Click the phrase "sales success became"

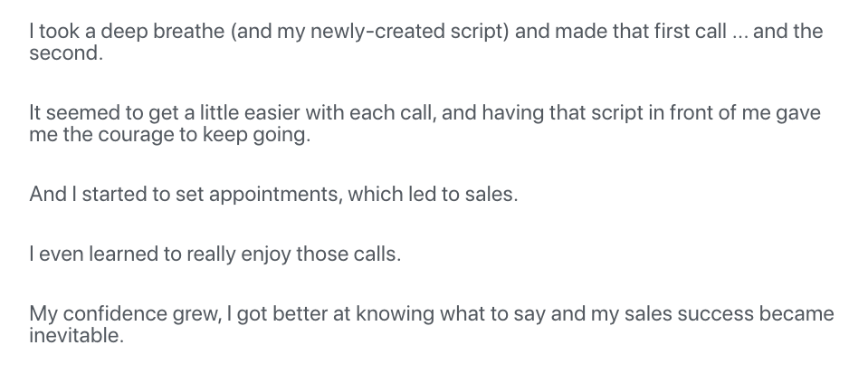coord(729,313)
